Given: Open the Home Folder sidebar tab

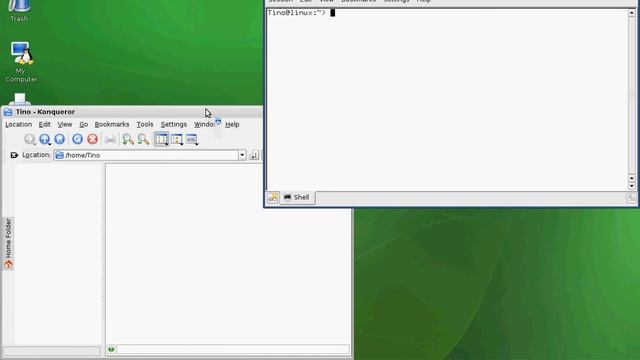Looking at the screenshot, I should click(8, 243).
